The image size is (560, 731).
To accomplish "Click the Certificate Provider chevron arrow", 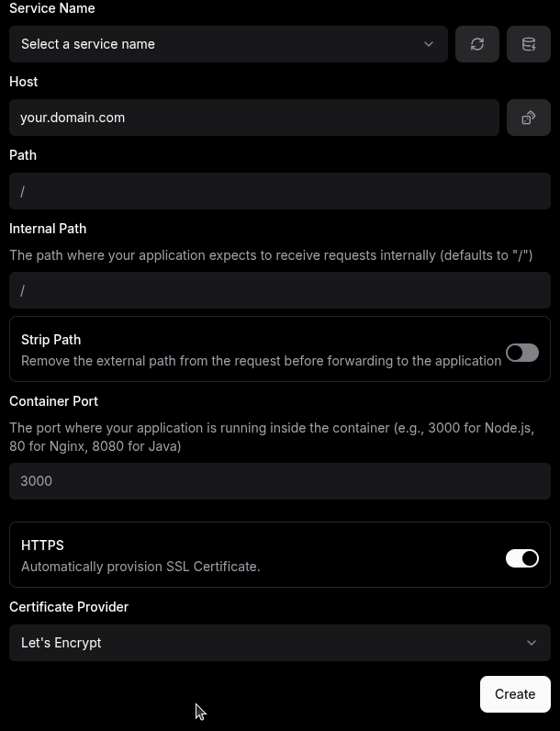I will pos(532,643).
